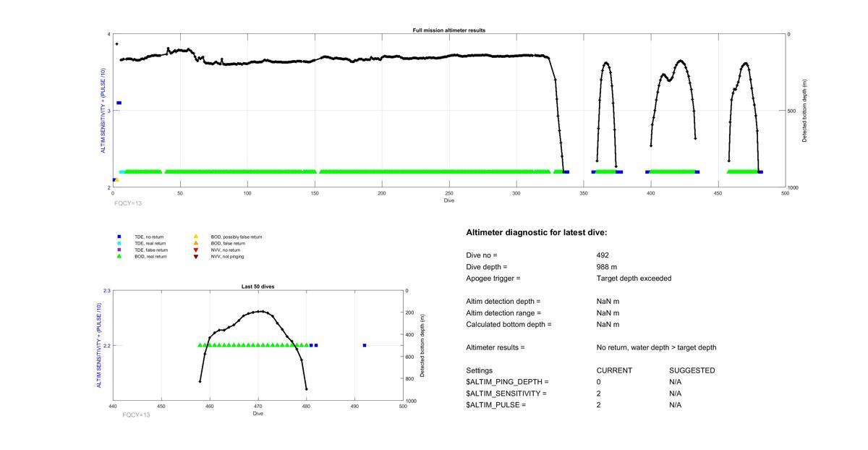
Task: Click the 'Settings' column header
Action: (480, 370)
